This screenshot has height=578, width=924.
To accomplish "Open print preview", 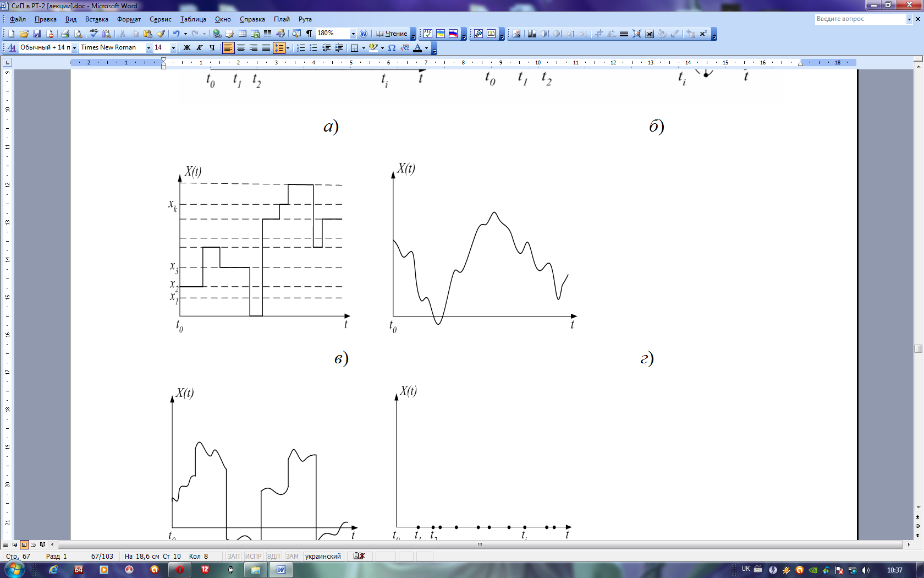I will point(78,34).
